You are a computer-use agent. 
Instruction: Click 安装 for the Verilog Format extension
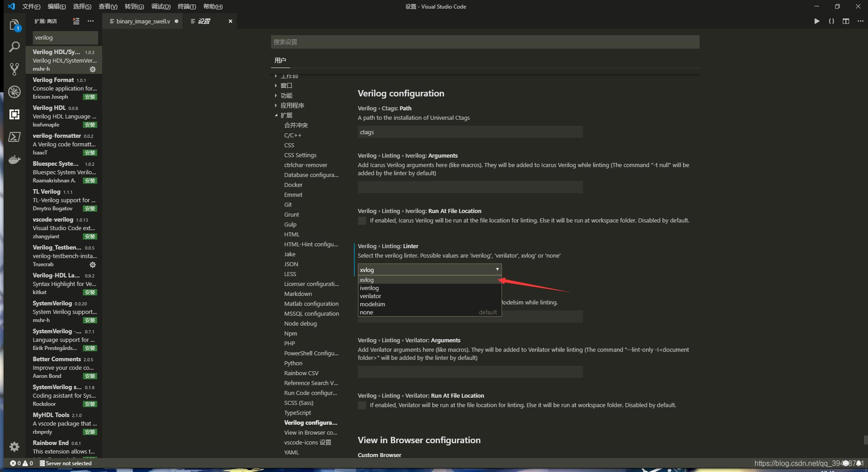click(x=90, y=97)
